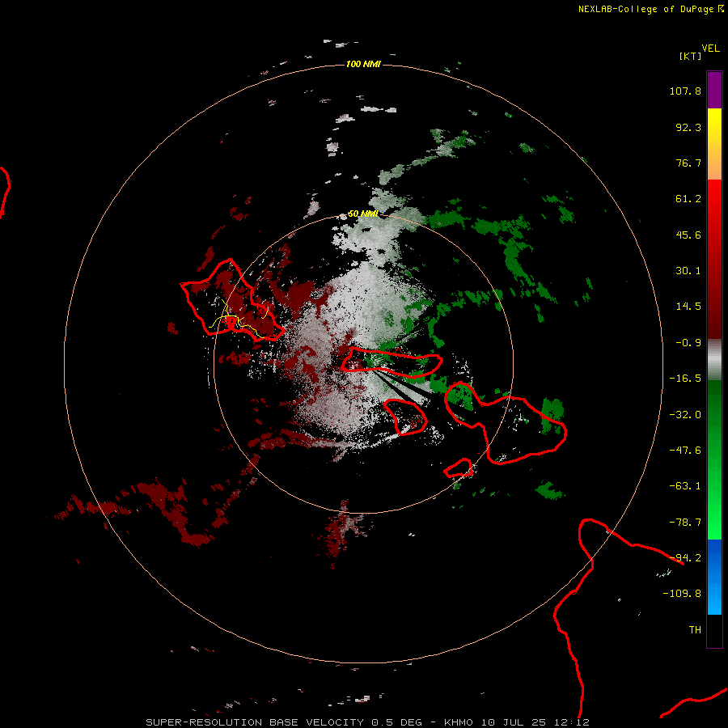This screenshot has height=728, width=728.
Task: Click the 107.8 legend value
Action: pyautogui.click(x=685, y=91)
